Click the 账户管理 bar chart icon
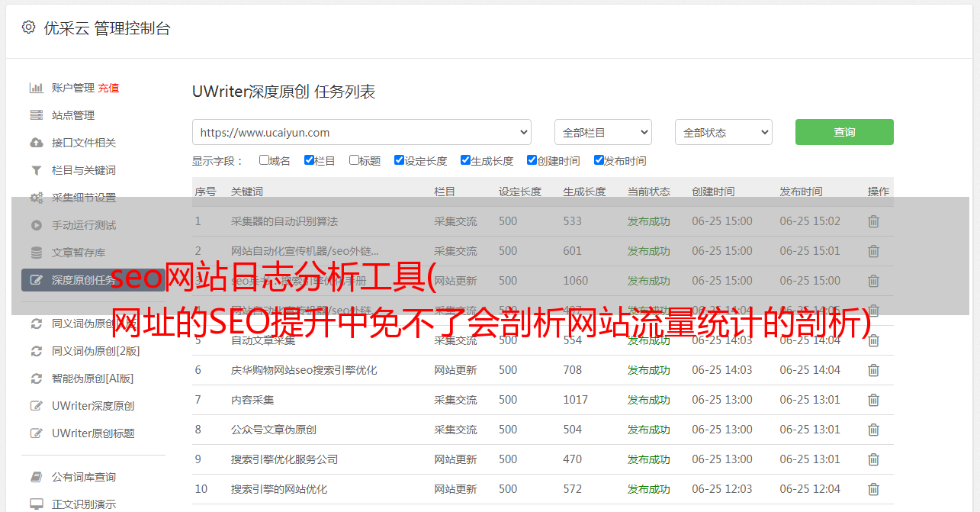This screenshot has height=512, width=980. pos(36,88)
